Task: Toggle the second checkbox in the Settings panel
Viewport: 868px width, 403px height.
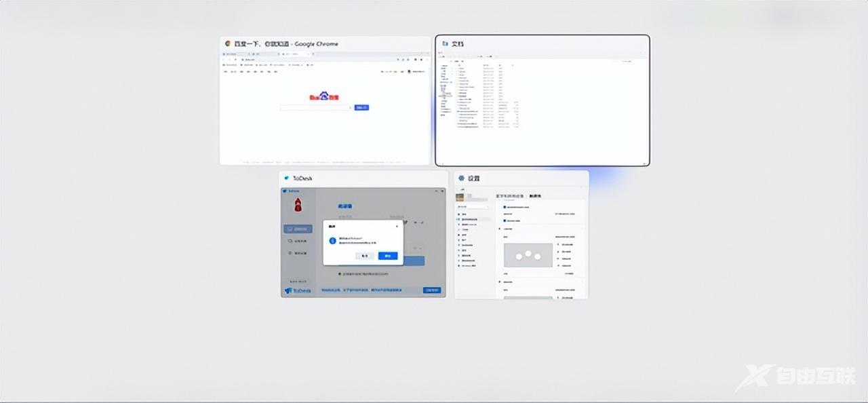Action: pyautogui.click(x=505, y=220)
